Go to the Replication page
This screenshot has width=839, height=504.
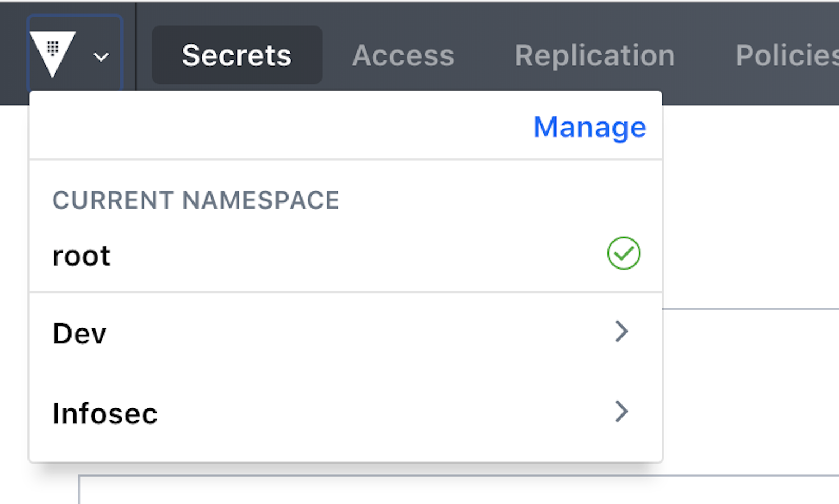pos(595,55)
